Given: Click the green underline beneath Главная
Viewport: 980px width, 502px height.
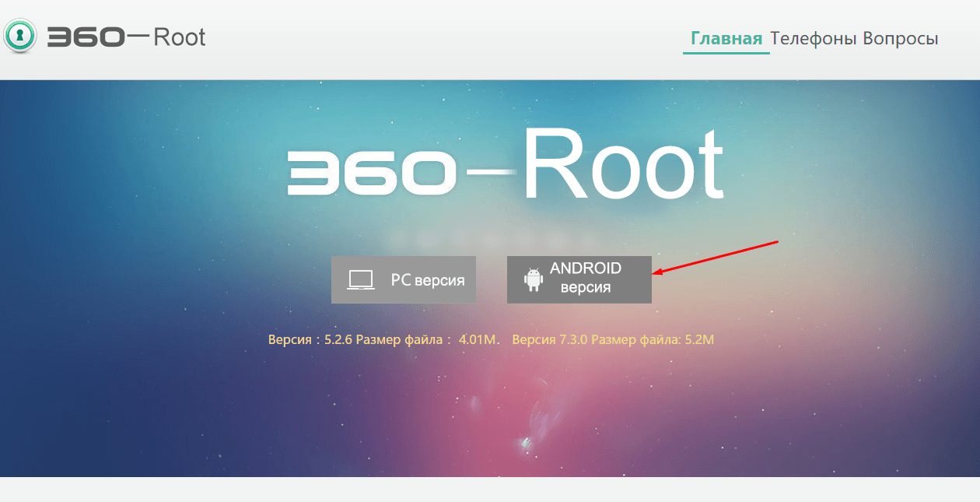Looking at the screenshot, I should click(x=726, y=53).
